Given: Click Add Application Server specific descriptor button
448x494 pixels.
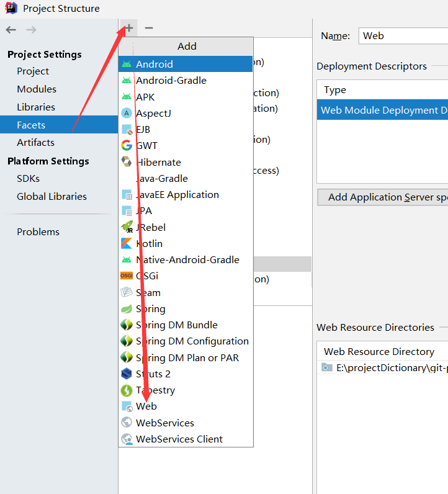Looking at the screenshot, I should click(383, 197).
